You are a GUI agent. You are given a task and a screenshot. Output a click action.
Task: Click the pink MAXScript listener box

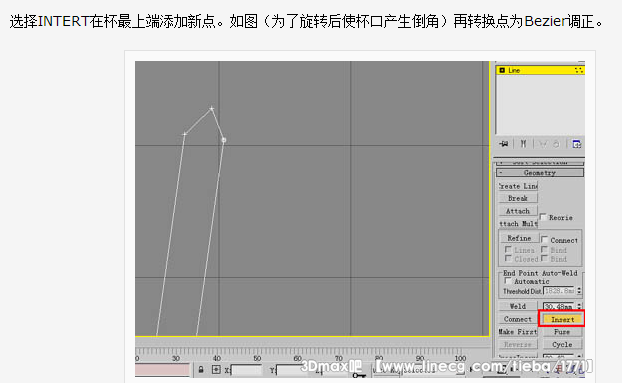pos(162,370)
